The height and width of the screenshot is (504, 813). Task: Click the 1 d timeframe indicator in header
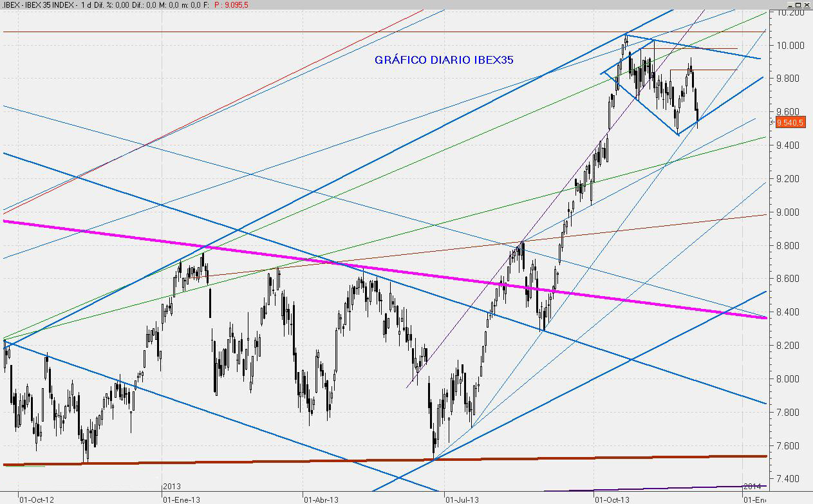[83, 5]
